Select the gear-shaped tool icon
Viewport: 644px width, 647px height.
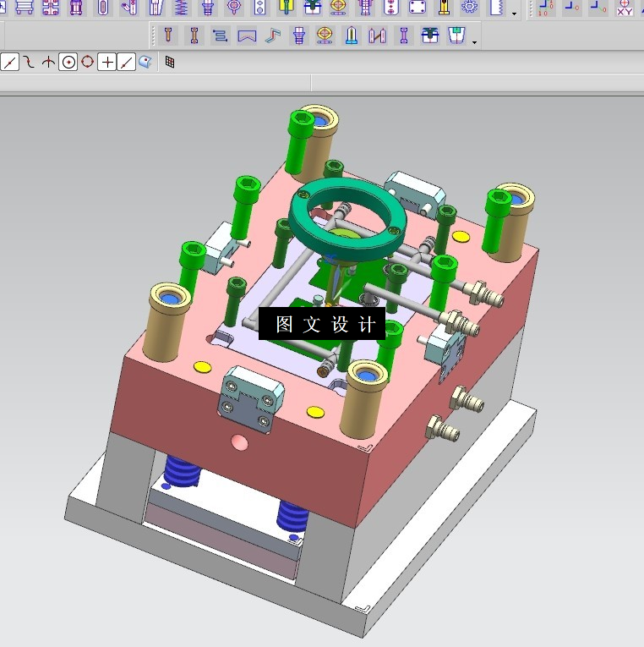(x=469, y=8)
